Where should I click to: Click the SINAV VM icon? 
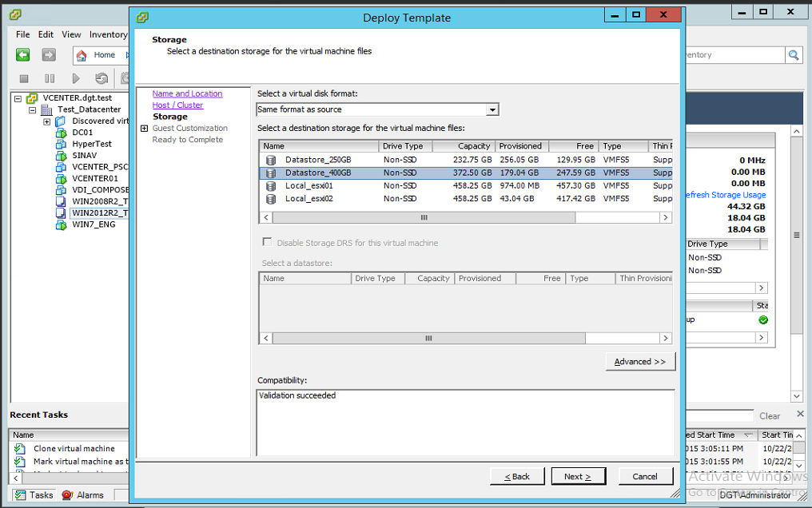pos(61,156)
